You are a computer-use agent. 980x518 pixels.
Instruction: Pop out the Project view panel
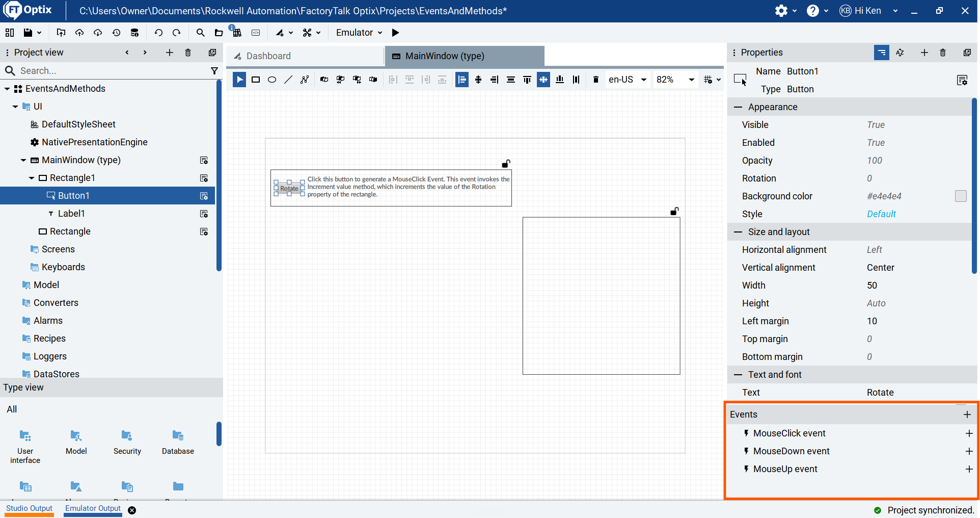click(x=212, y=53)
